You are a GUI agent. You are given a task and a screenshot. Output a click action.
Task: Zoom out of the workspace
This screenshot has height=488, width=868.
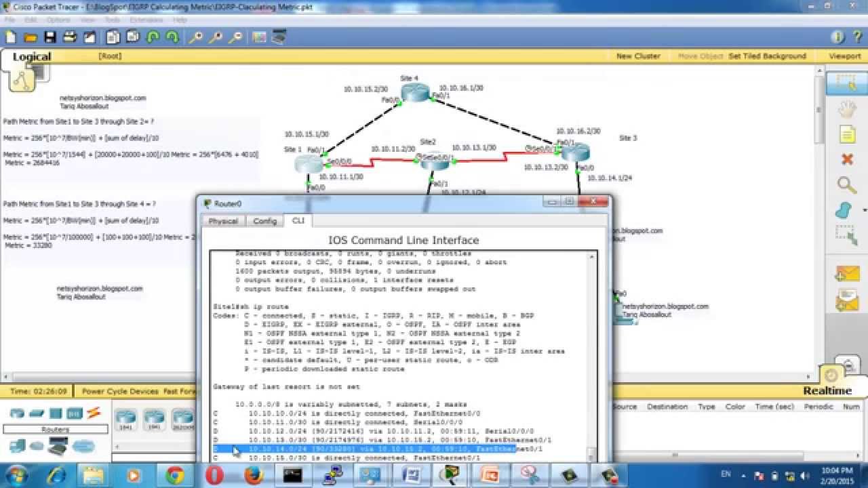pos(235,37)
